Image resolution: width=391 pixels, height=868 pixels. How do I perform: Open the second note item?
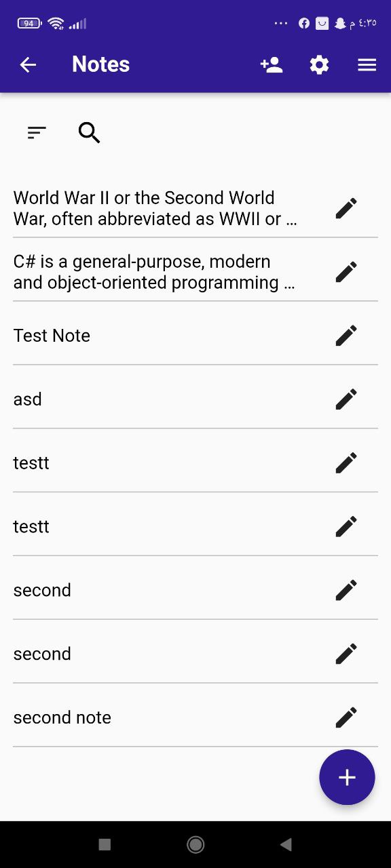(x=42, y=590)
